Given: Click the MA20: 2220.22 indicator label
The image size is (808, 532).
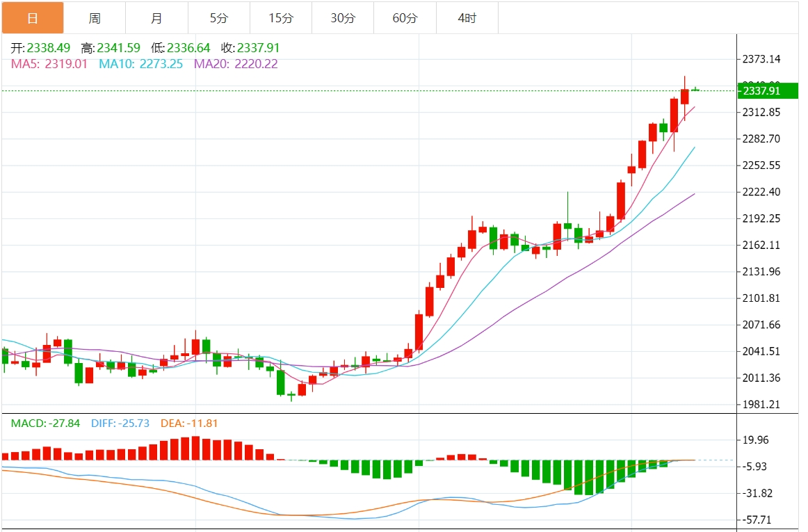Looking at the screenshot, I should [x=236, y=64].
